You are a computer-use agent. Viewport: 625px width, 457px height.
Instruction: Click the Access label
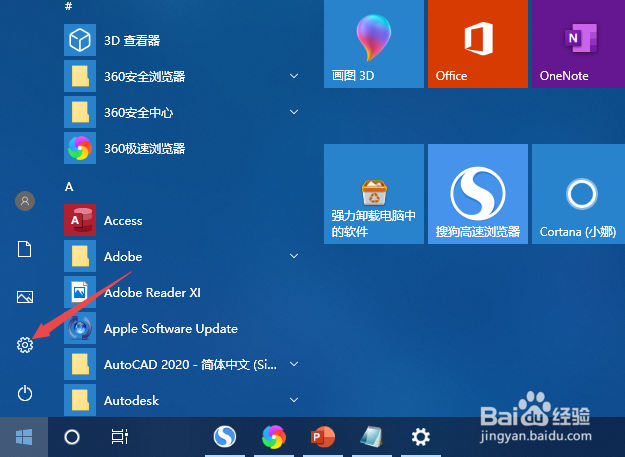(x=123, y=221)
